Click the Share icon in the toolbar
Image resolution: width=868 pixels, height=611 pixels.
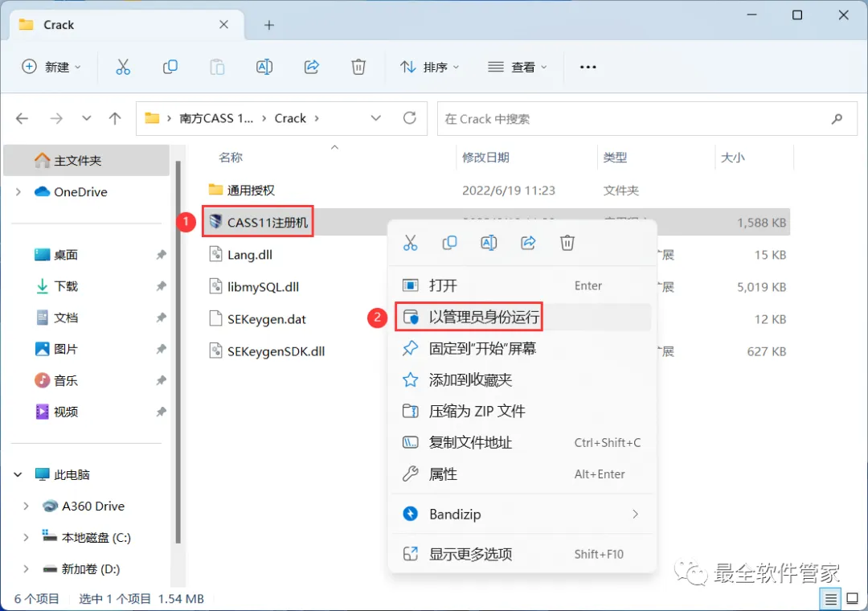point(312,67)
